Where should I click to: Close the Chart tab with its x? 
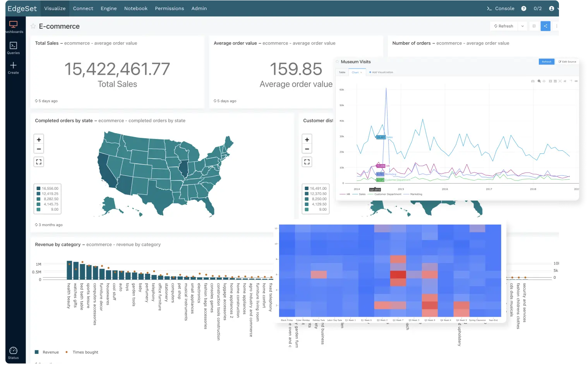coord(361,72)
